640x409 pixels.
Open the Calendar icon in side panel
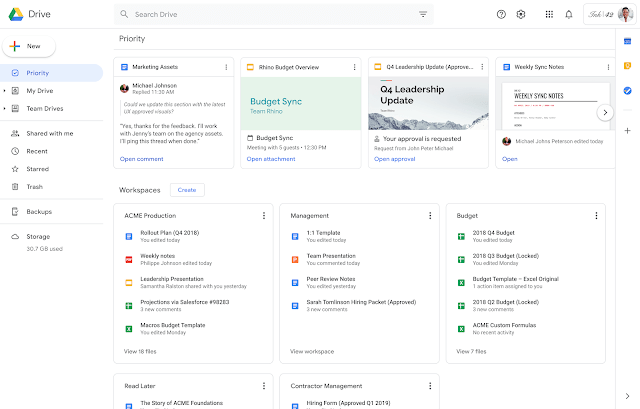tap(627, 41)
